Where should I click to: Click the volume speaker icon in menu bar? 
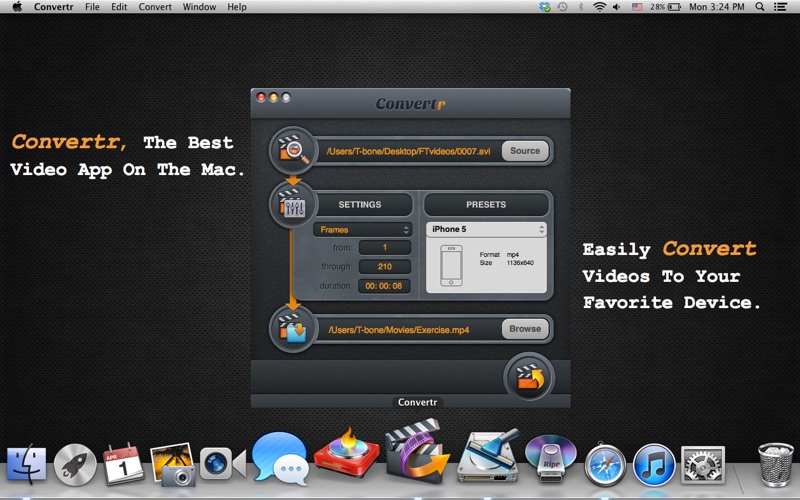[x=617, y=7]
